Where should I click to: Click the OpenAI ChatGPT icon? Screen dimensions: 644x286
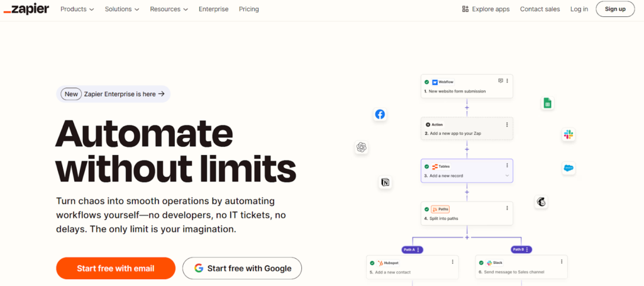(361, 147)
